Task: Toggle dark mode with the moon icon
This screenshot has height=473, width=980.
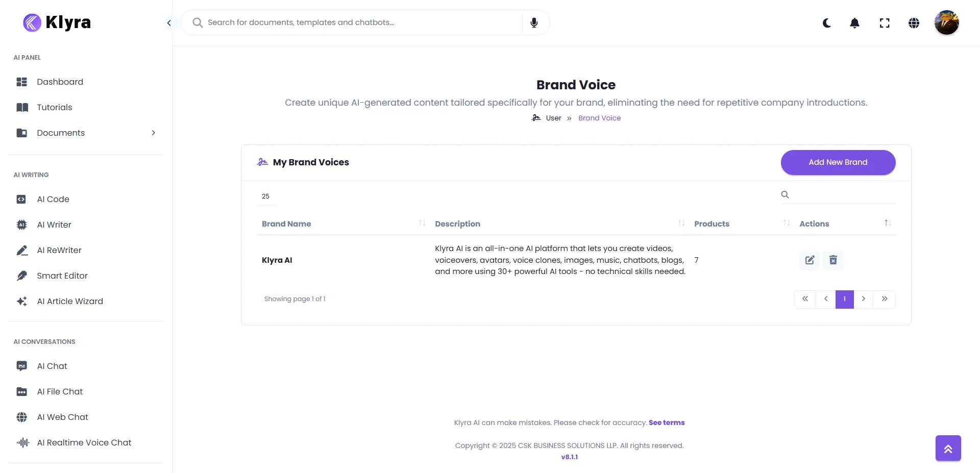Action: coord(827,23)
